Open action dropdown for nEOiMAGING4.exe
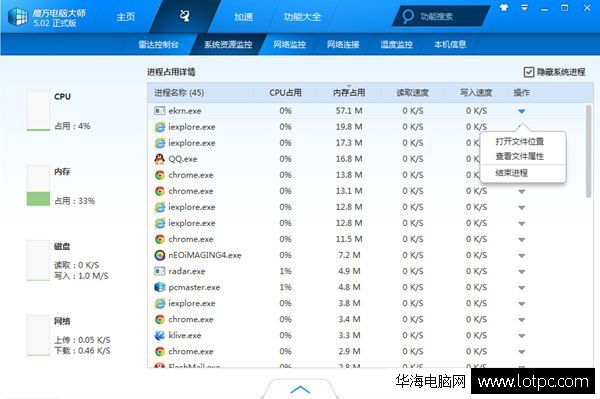 tap(522, 256)
